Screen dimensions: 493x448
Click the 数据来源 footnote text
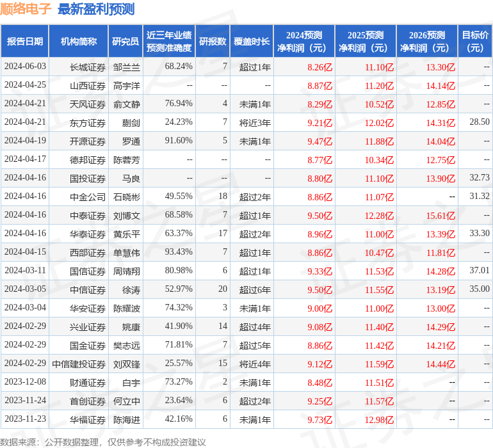pyautogui.click(x=103, y=442)
